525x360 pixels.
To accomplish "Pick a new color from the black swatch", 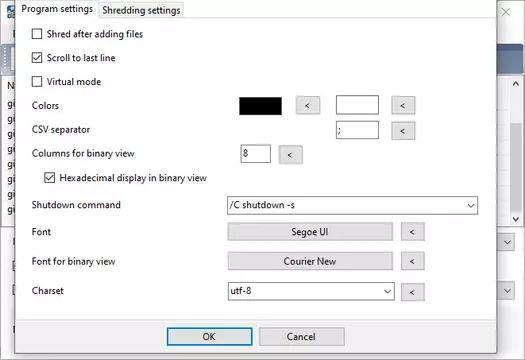I will pos(260,106).
